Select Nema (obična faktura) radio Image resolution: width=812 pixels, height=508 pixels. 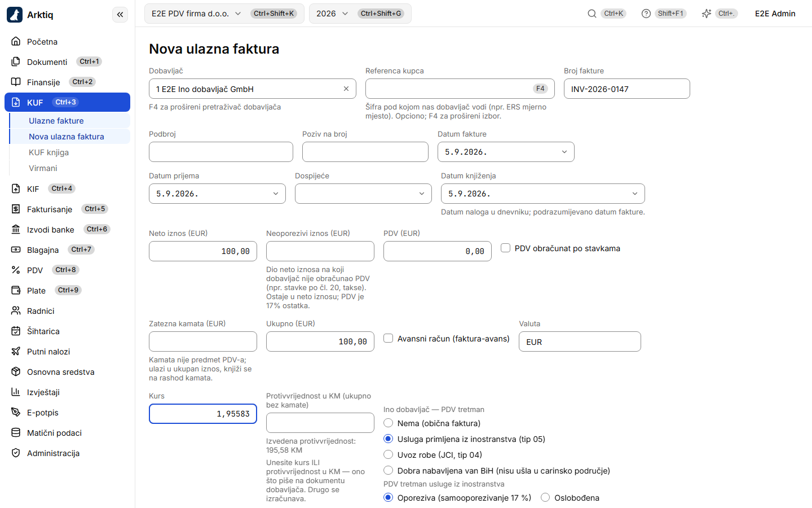click(389, 423)
